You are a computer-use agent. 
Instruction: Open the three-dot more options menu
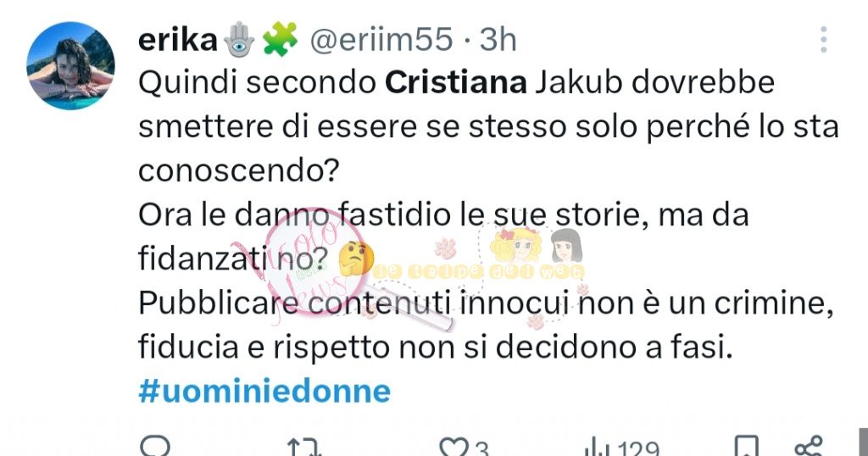tap(824, 39)
